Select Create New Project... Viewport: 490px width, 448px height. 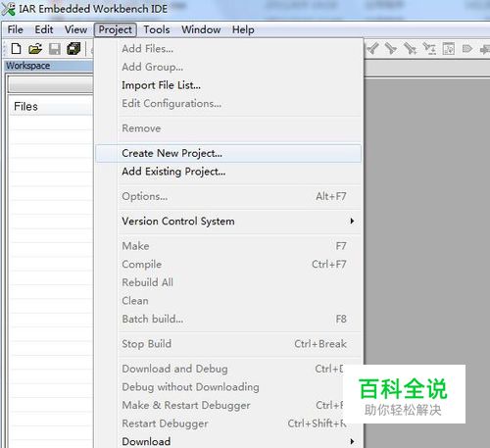click(228, 153)
